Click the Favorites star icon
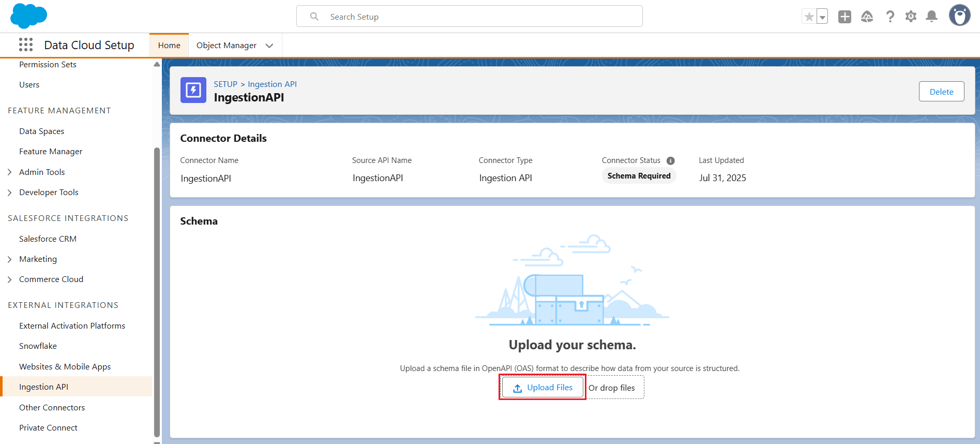The width and height of the screenshot is (980, 444). coord(809,17)
